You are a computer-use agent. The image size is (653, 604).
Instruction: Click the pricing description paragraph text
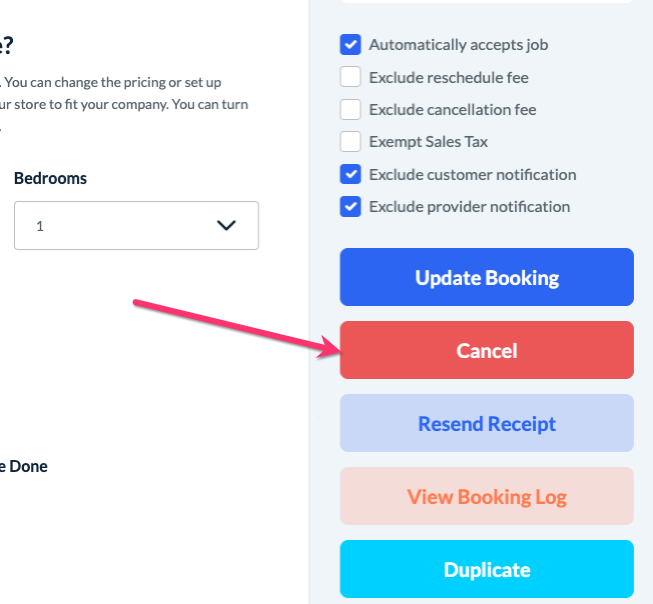(125, 91)
